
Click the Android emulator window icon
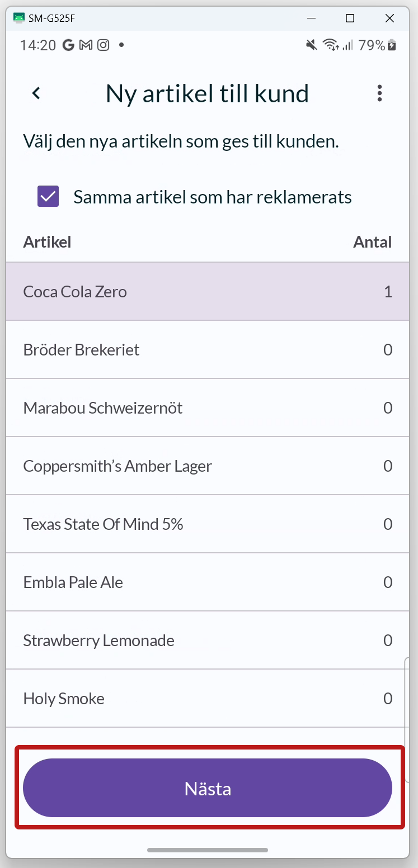point(19,18)
